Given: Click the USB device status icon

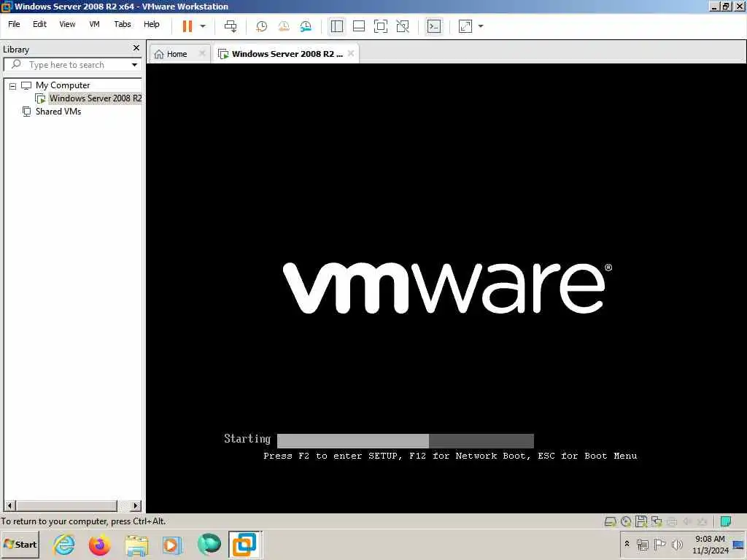Looking at the screenshot, I should [703, 521].
